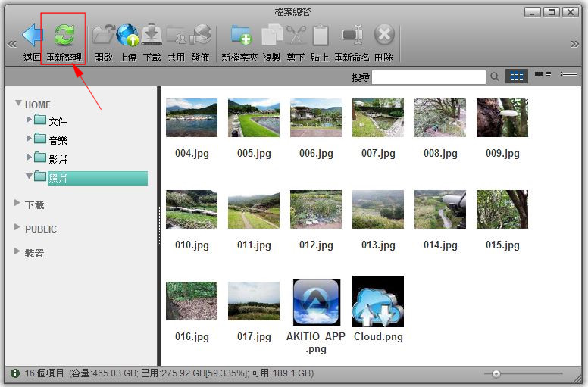588x387 pixels.
Task: Select the Cloud.png thumbnail
Action: [378, 301]
